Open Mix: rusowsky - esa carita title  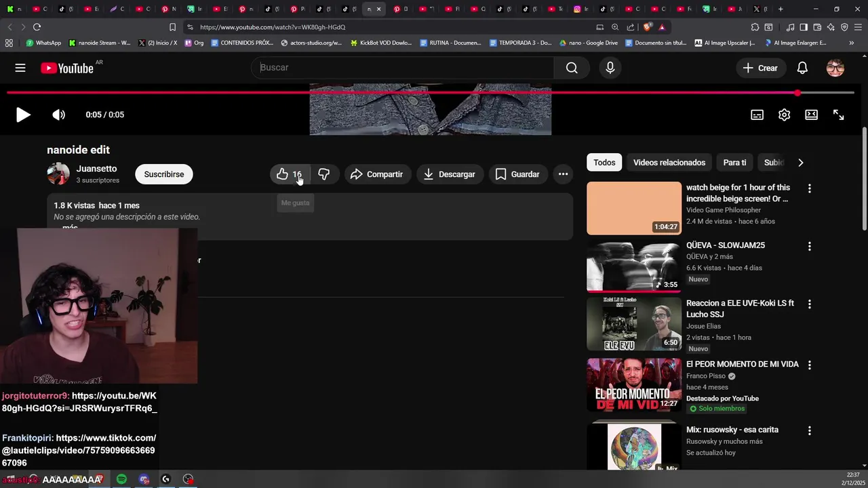click(x=732, y=430)
